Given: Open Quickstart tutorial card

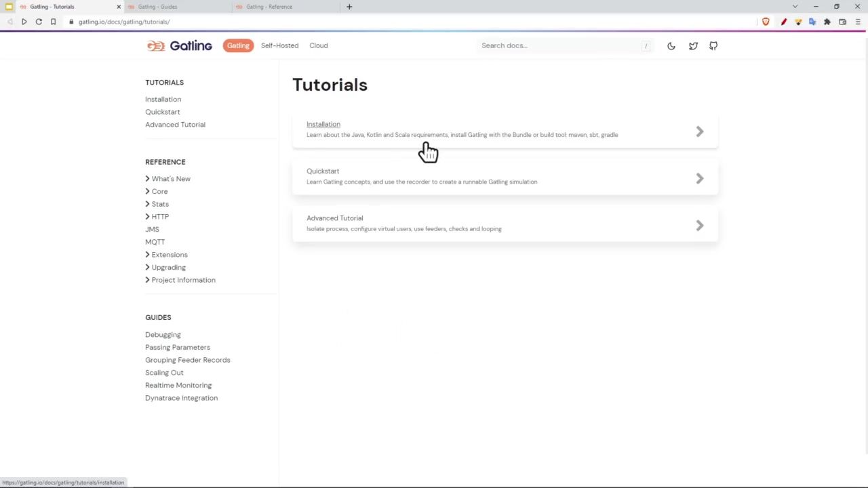Looking at the screenshot, I should tap(505, 177).
